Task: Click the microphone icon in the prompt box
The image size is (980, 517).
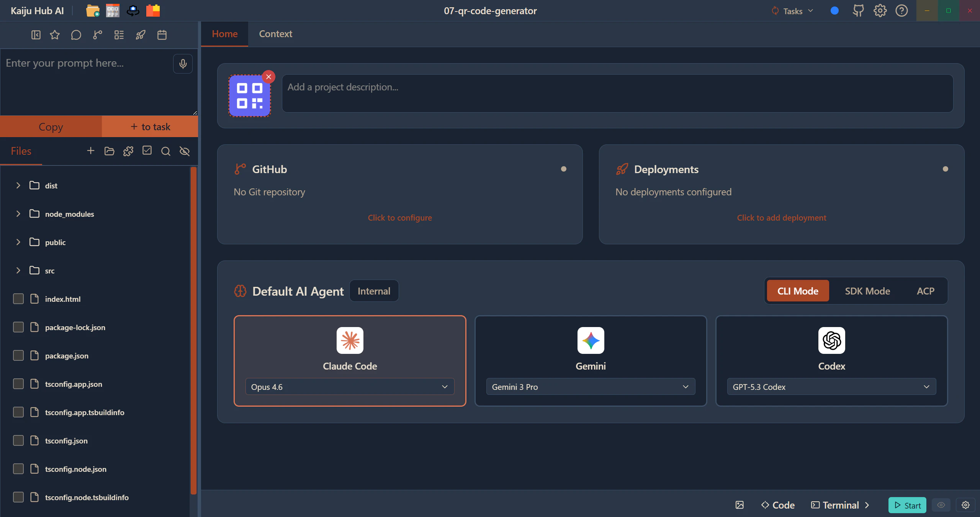Action: point(183,64)
